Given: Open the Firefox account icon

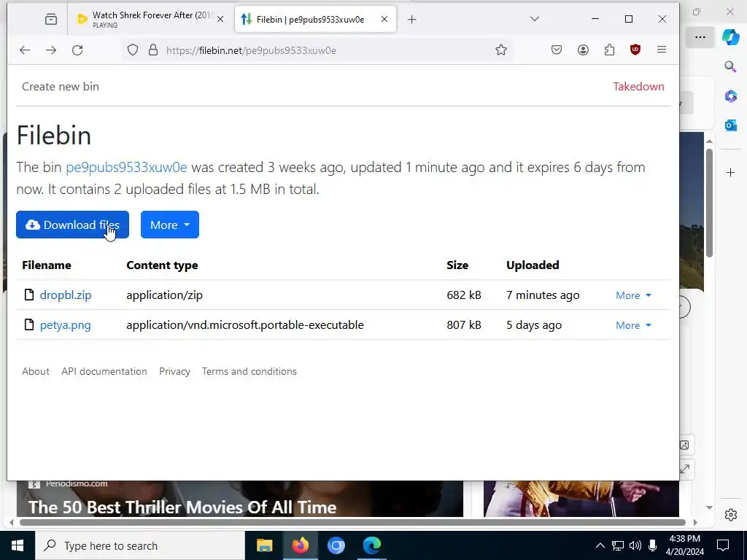Looking at the screenshot, I should [x=583, y=50].
